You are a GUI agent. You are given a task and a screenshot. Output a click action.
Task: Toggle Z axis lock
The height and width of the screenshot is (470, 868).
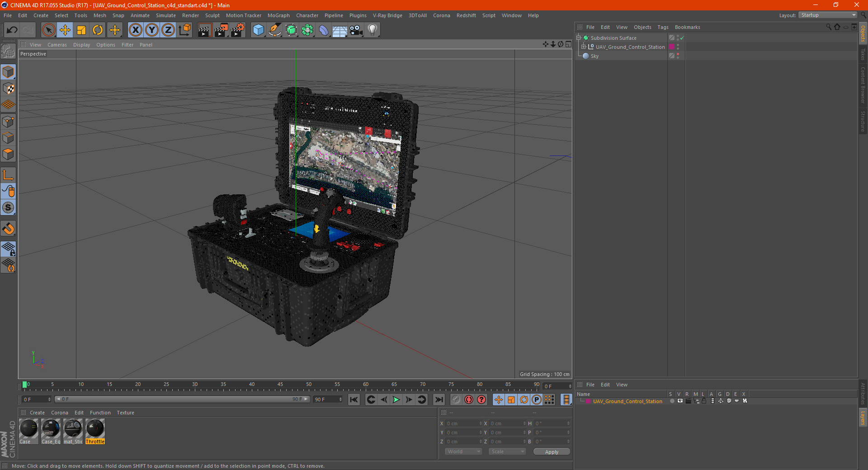click(x=168, y=30)
